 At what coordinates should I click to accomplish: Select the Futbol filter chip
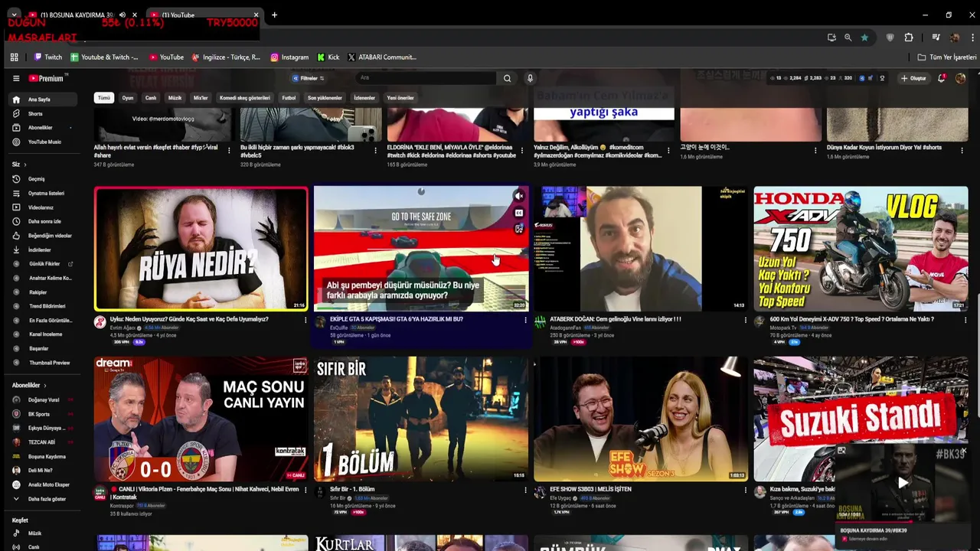pos(289,98)
